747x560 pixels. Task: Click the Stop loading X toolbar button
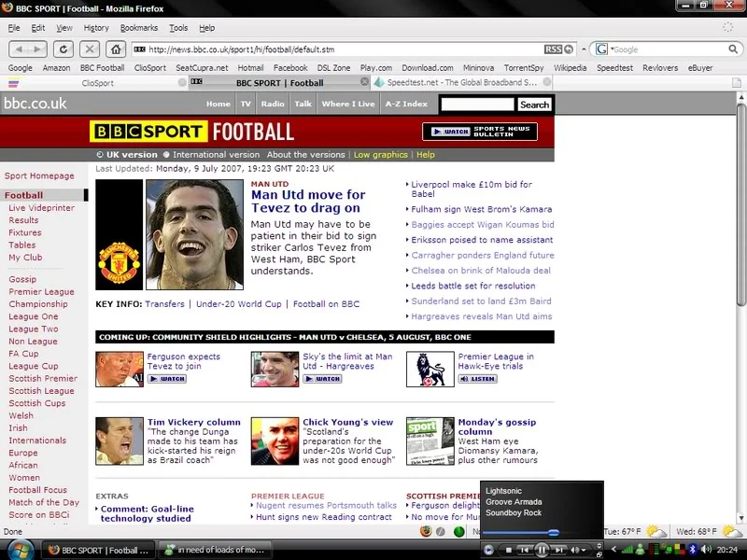click(89, 49)
